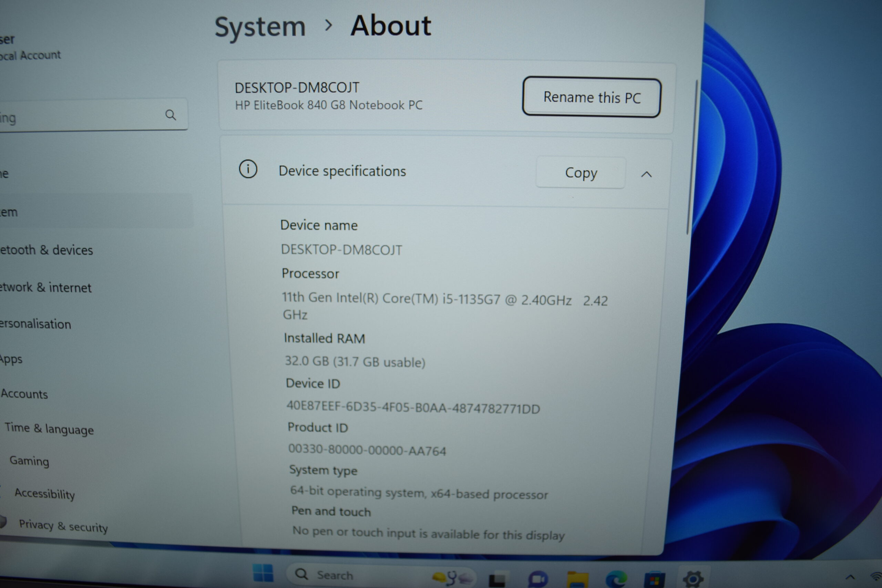Open Accessibility settings
Image resolution: width=882 pixels, height=588 pixels.
(45, 494)
